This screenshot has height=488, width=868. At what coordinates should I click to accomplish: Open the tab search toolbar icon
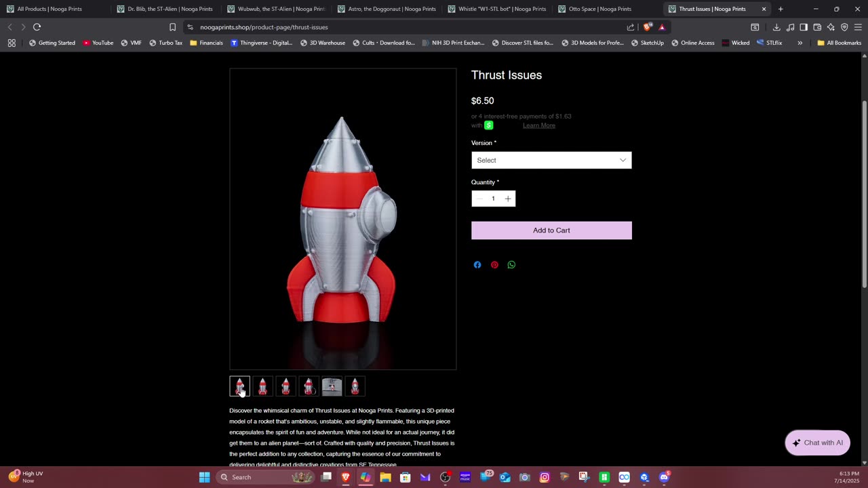click(x=755, y=27)
